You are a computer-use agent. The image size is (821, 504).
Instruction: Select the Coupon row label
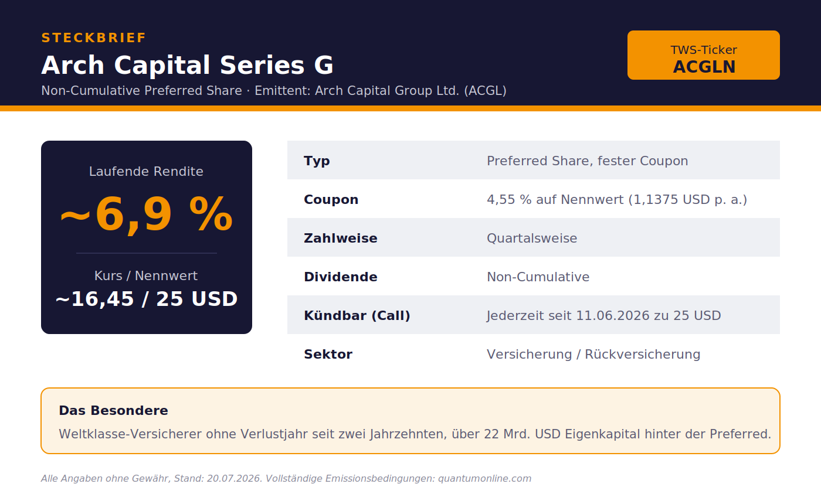(x=331, y=199)
